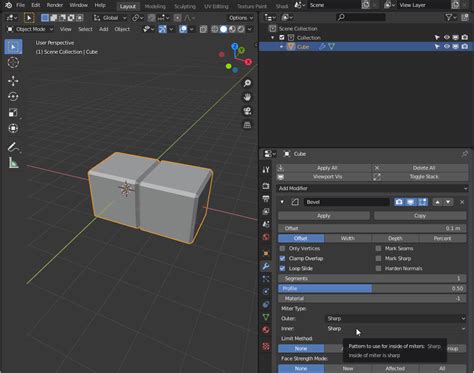474x373 pixels.
Task: Open the Render menu
Action: tap(55, 5)
